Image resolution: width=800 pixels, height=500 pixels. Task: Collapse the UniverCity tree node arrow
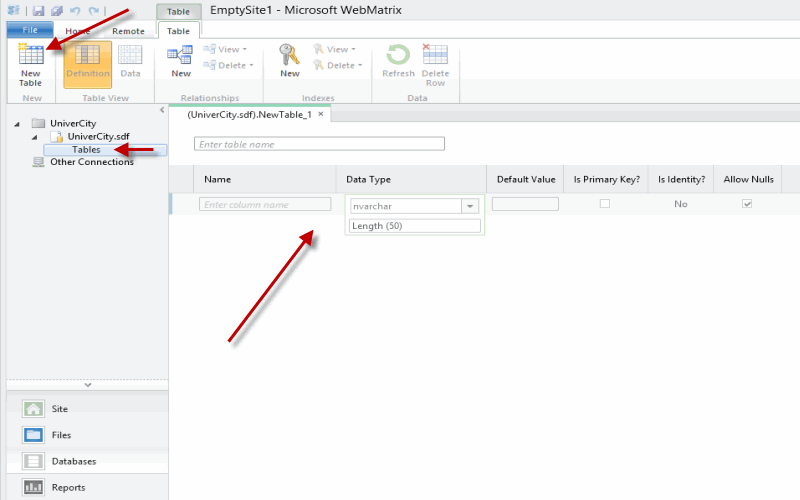coord(17,123)
